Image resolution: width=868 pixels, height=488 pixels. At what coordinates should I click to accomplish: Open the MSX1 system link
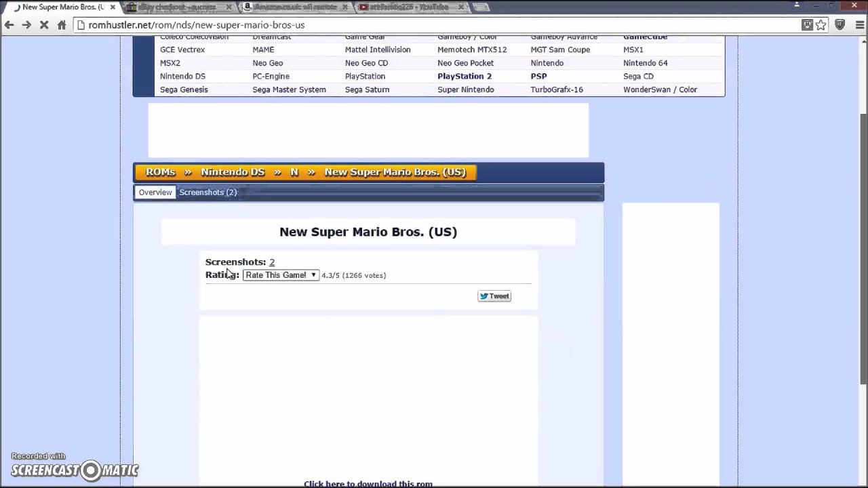coord(633,50)
